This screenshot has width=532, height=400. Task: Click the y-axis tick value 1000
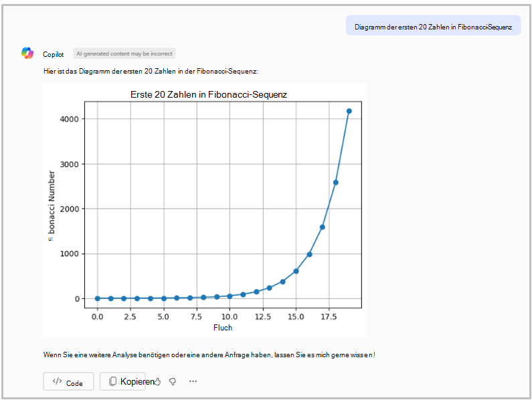[x=69, y=254]
